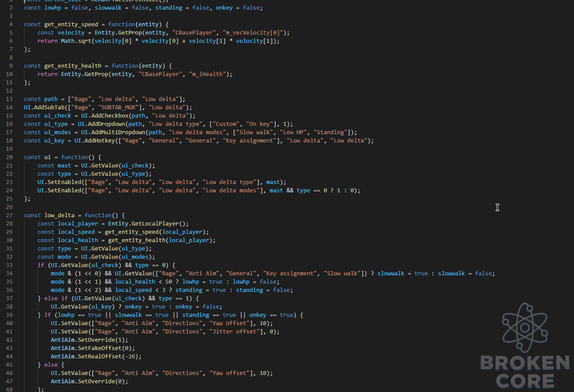The image size is (574, 392).
Task: Click the number 50 on line 35
Action: (169, 282)
